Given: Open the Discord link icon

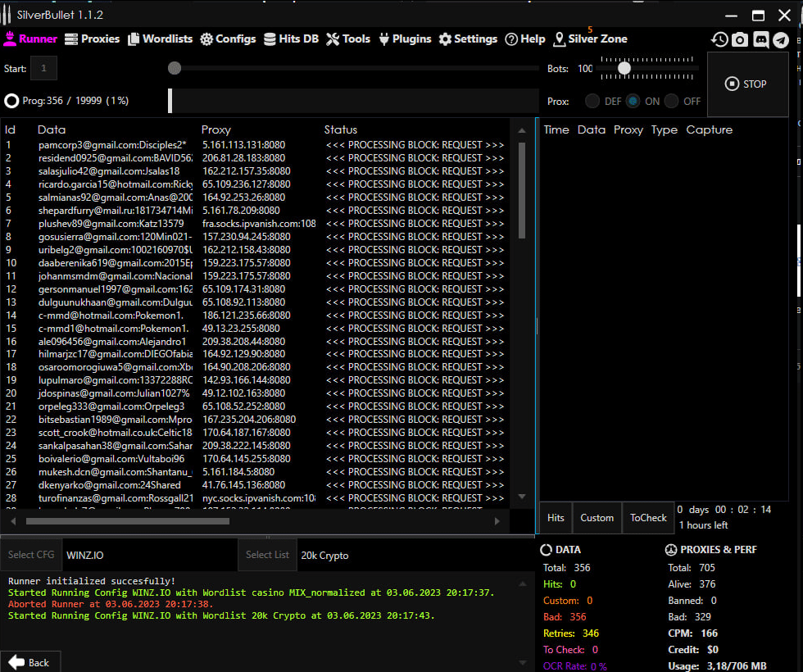Looking at the screenshot, I should (x=760, y=39).
